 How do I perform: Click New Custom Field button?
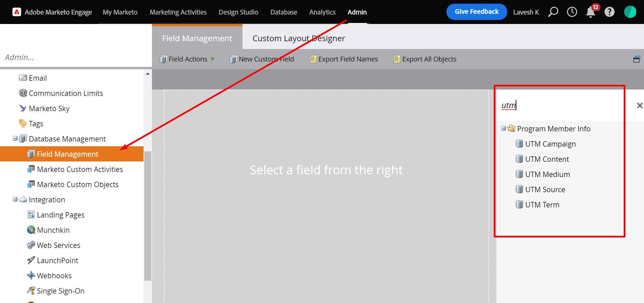(262, 59)
